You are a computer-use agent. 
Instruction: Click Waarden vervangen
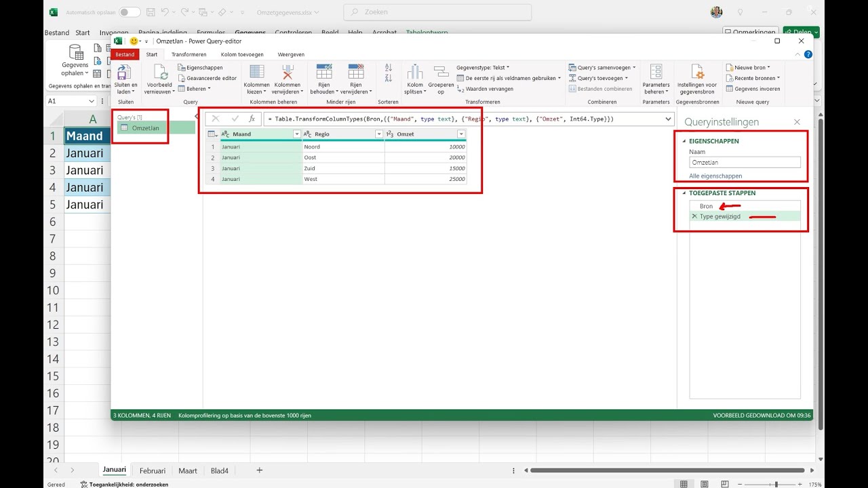click(485, 89)
